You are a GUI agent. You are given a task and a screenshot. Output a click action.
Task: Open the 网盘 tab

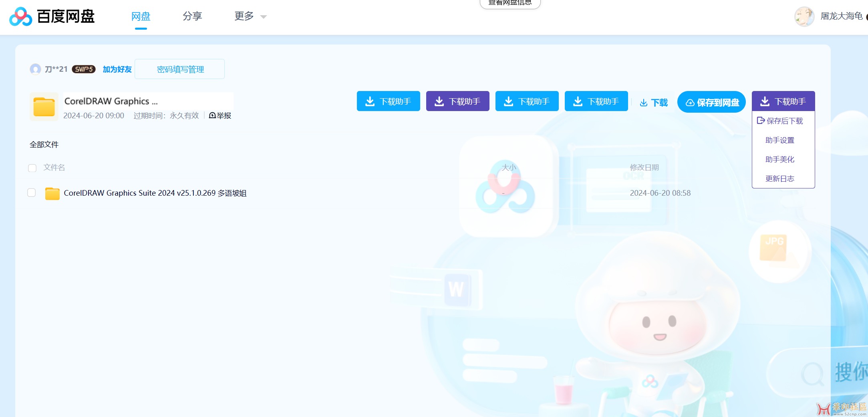pos(141,16)
